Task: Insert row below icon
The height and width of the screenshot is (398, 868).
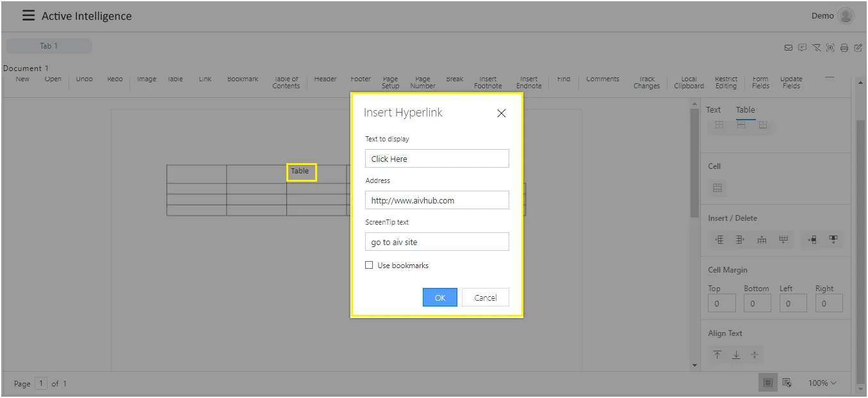Action: click(x=783, y=240)
